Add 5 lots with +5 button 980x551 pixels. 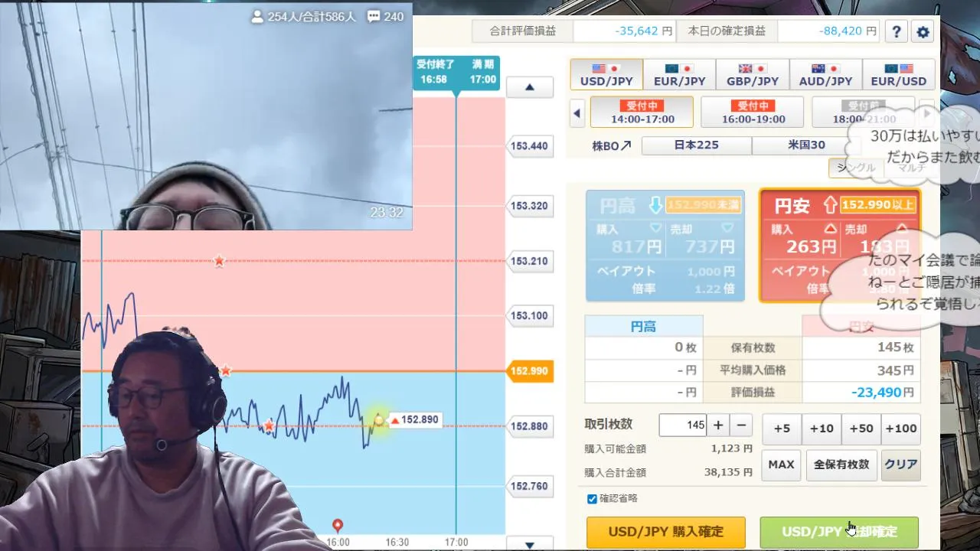[x=782, y=429]
